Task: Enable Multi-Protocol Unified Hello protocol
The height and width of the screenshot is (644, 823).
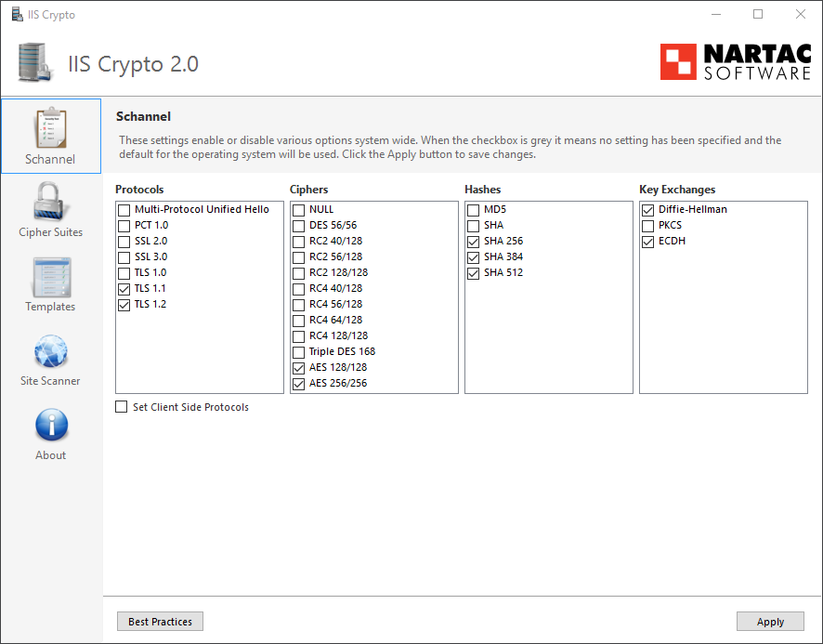Action: pos(124,210)
